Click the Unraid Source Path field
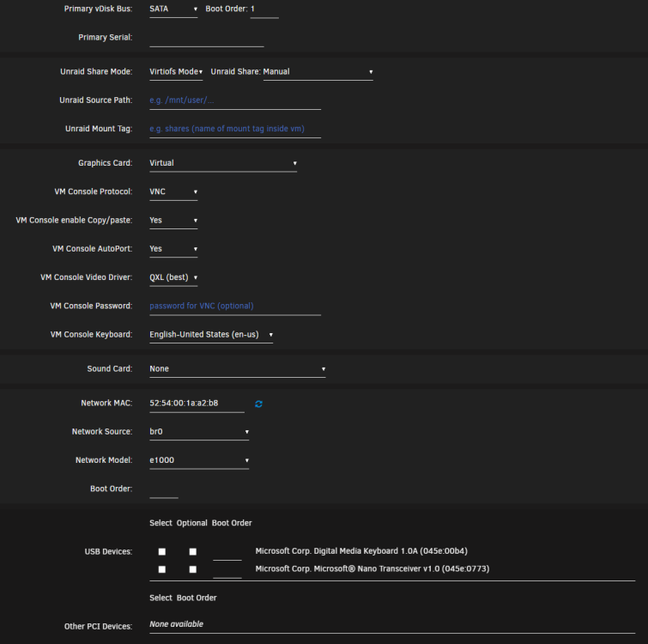This screenshot has width=648, height=644. (x=235, y=100)
